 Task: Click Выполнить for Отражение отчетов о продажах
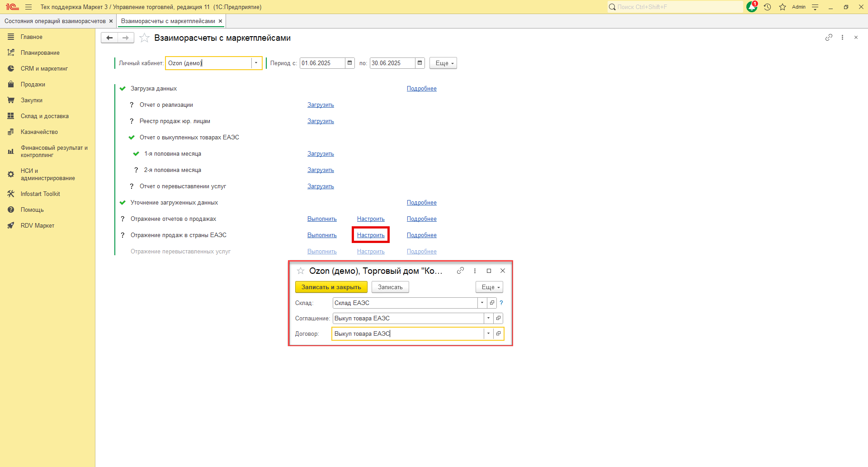[x=322, y=219]
